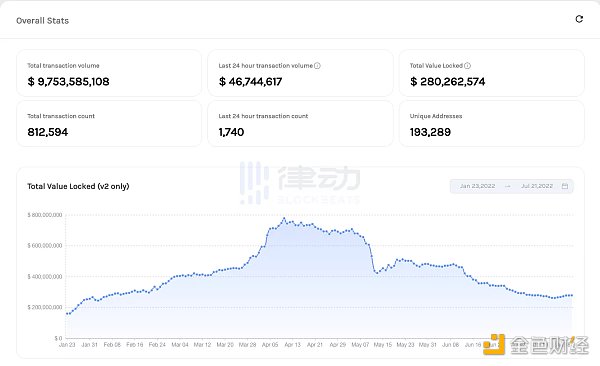Viewport: 600px width, 366px height.
Task: Select the Jul 21,2022 end date field
Action: (x=537, y=186)
